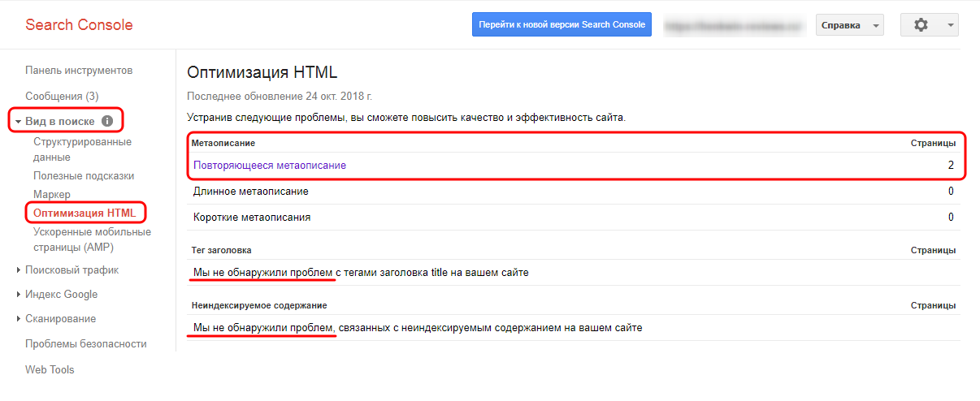This screenshot has height=401, width=980.
Task: Click the info icon beside Вид в поиске
Action: [107, 122]
